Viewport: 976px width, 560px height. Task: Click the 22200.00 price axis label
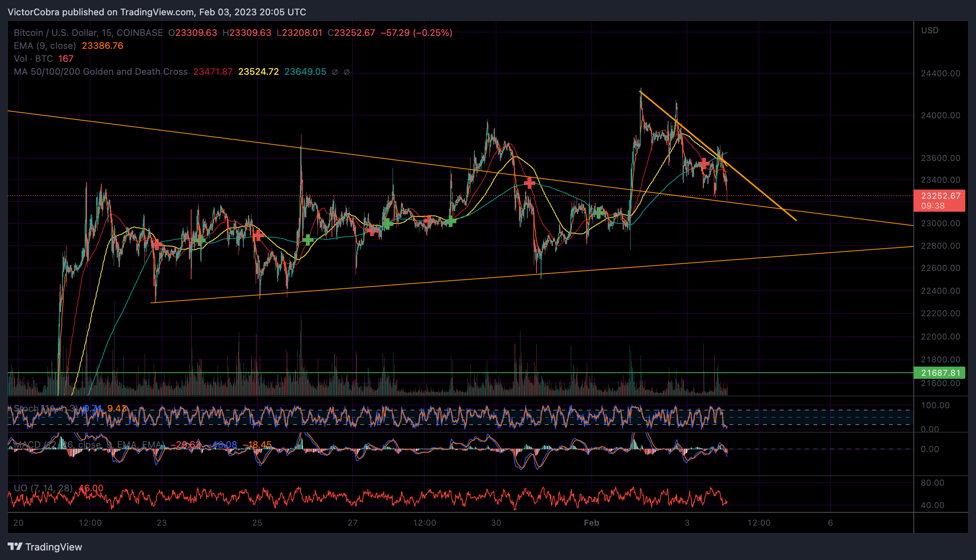pos(940,314)
